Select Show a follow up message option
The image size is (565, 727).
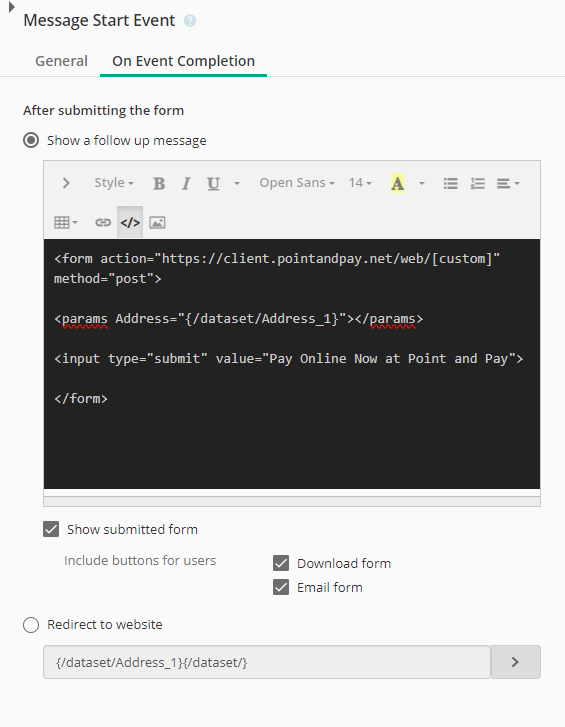coord(31,140)
